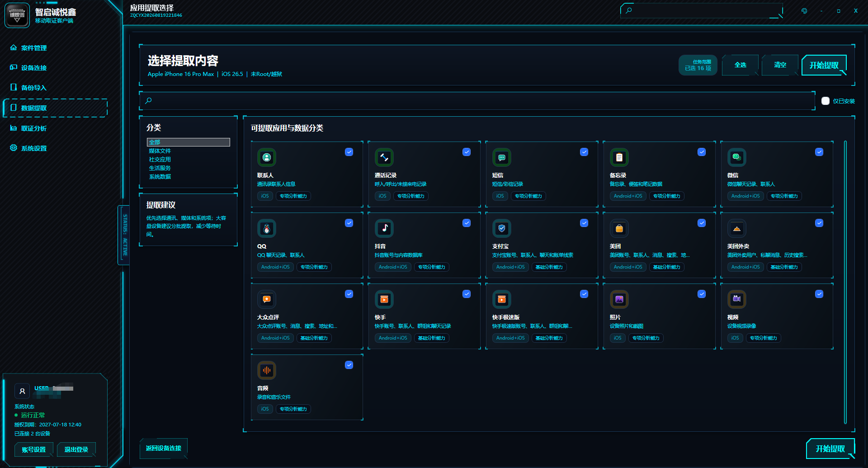Click 退出登录 button
868x468 pixels.
[x=76, y=449]
